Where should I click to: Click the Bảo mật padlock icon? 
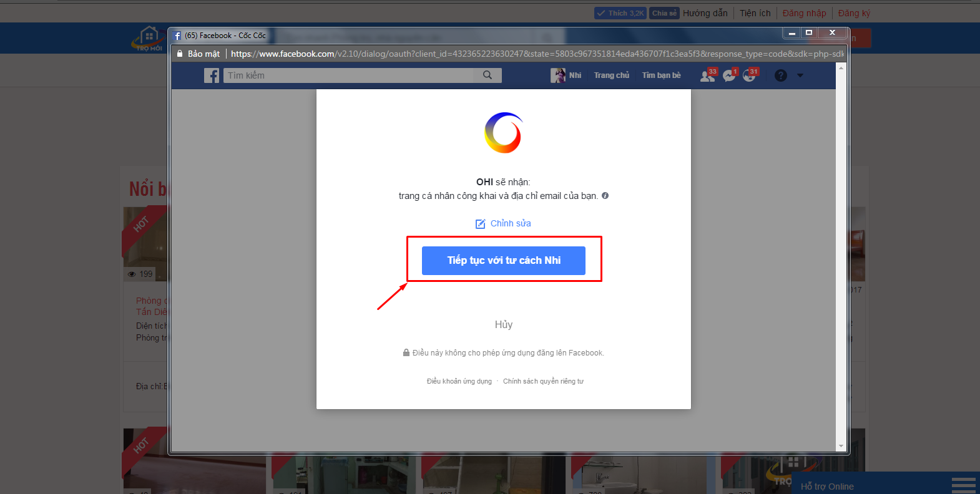[180, 54]
